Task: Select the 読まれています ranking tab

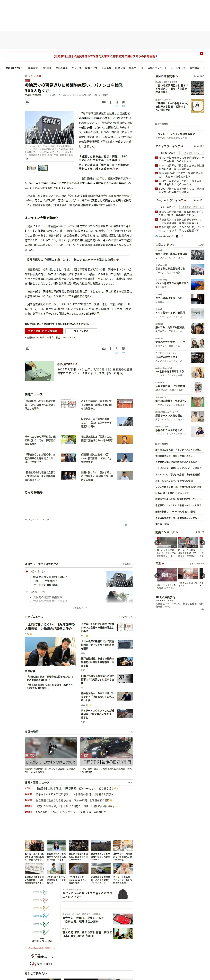Action: click(168, 153)
